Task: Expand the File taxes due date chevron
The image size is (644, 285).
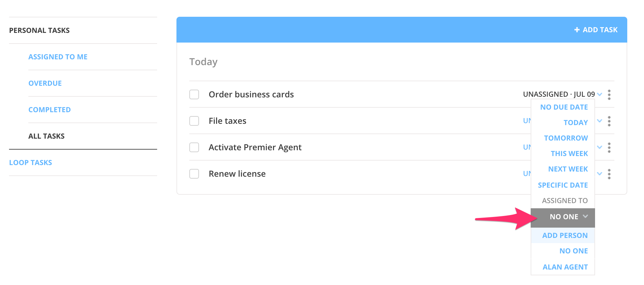Action: tap(599, 121)
